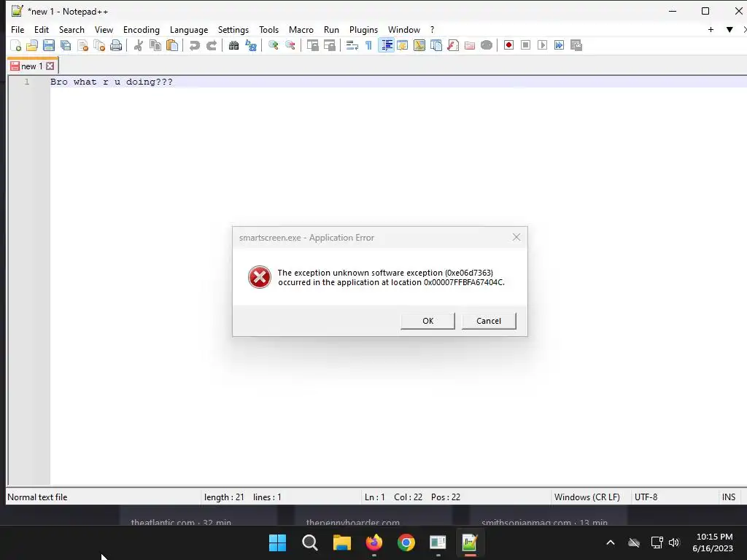Open the Settings menu
747x560 pixels.
tap(233, 29)
